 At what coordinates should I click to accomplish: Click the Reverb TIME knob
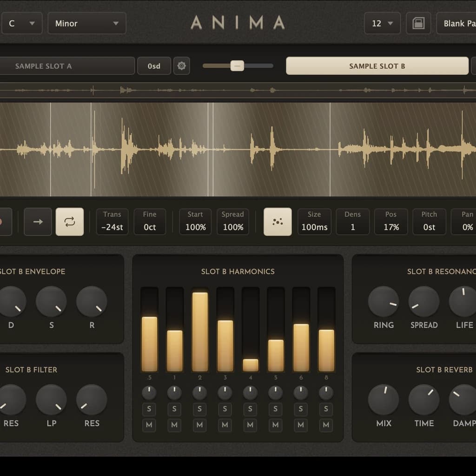(x=424, y=399)
